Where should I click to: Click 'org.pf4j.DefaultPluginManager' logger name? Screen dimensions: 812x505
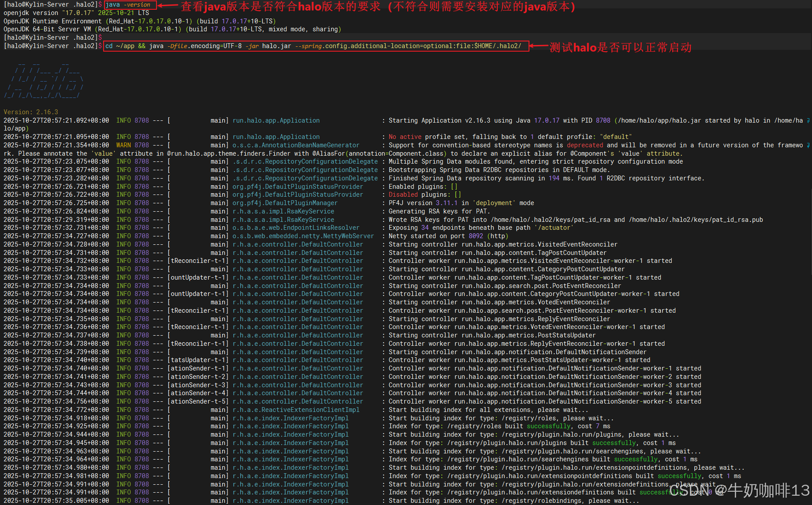[x=285, y=203]
